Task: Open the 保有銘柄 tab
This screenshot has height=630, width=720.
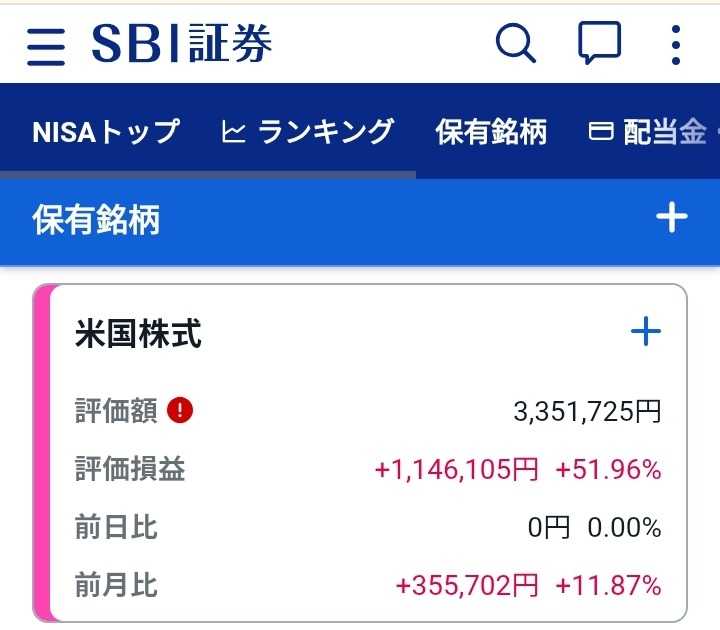Action: 491,132
